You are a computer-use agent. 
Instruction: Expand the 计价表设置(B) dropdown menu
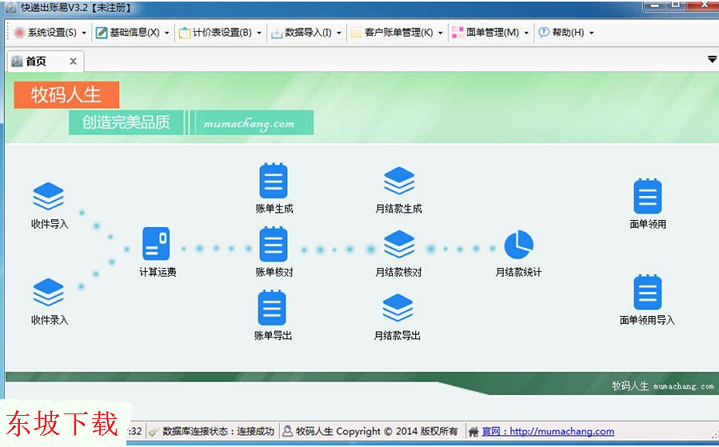coord(216,32)
